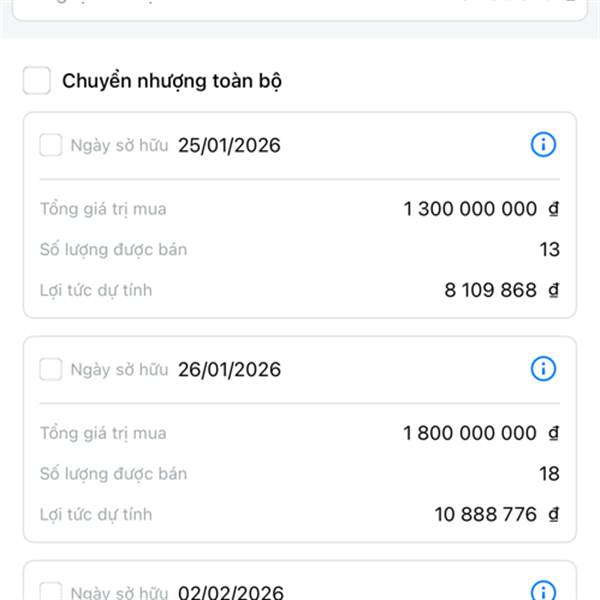
Task: Click the estimated yield 8 109 868 đ
Action: click(x=501, y=291)
